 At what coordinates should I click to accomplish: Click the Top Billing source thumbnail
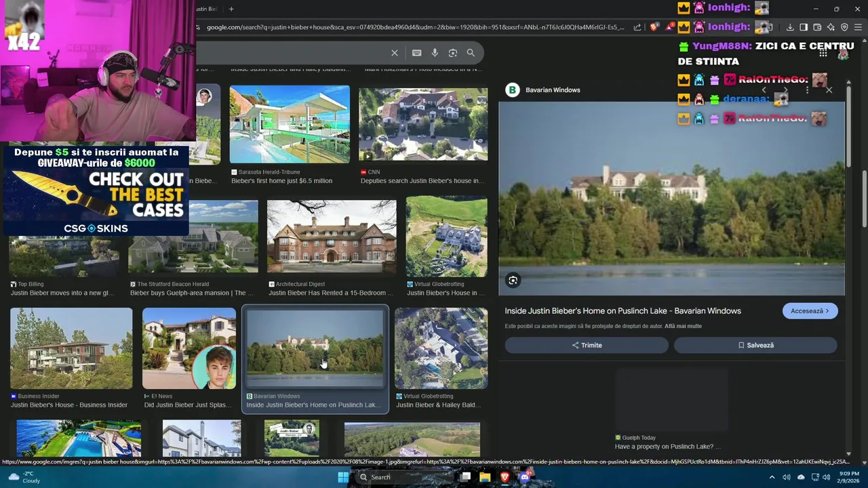(64, 256)
